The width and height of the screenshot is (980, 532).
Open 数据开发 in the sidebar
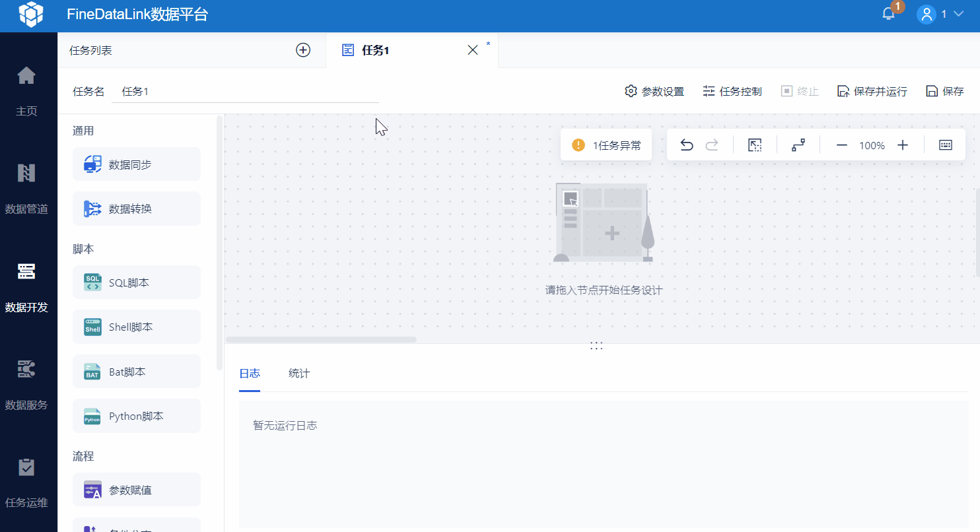click(x=26, y=287)
